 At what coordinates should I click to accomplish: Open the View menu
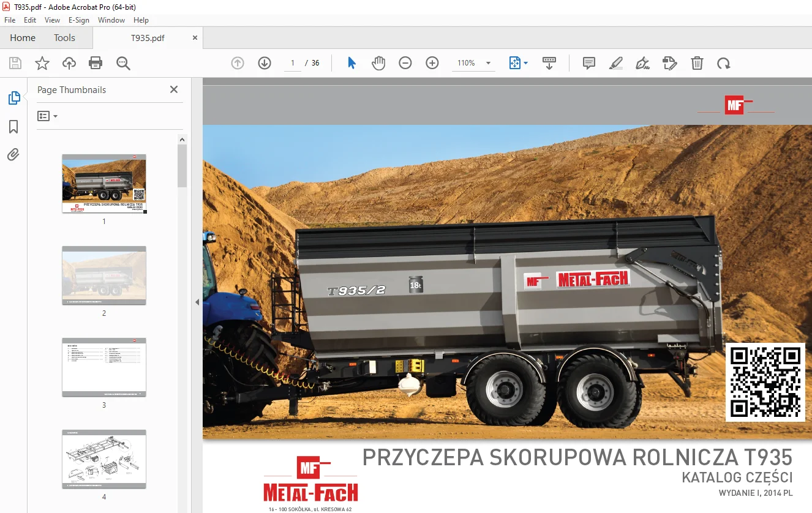pyautogui.click(x=53, y=20)
